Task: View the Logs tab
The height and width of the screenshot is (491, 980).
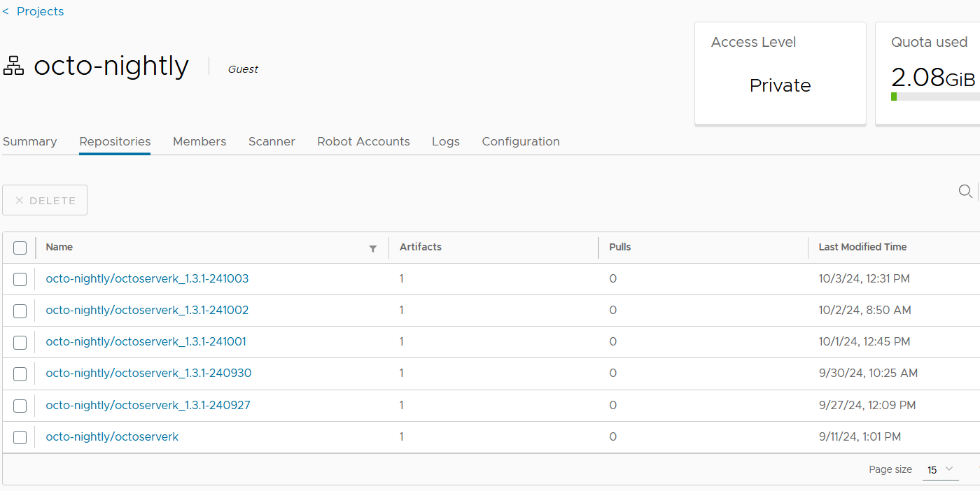Action: tap(445, 141)
